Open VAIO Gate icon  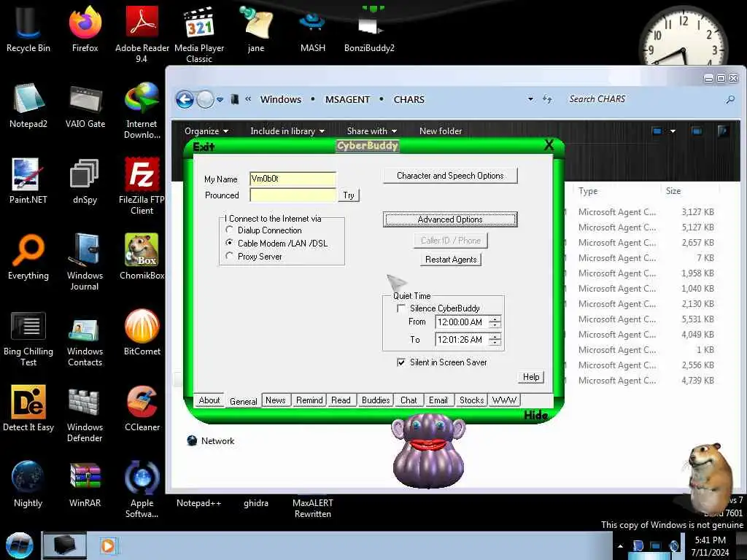[x=85, y=105]
